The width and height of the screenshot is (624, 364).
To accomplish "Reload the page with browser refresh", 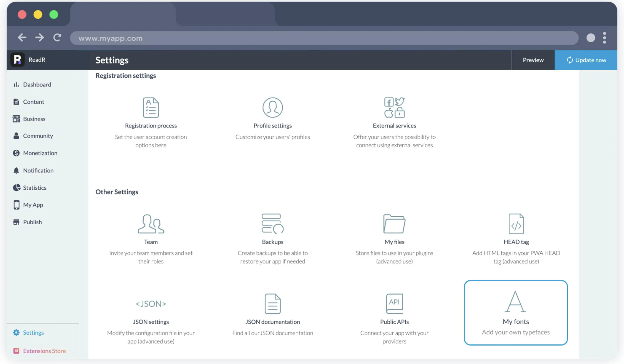I will point(57,38).
